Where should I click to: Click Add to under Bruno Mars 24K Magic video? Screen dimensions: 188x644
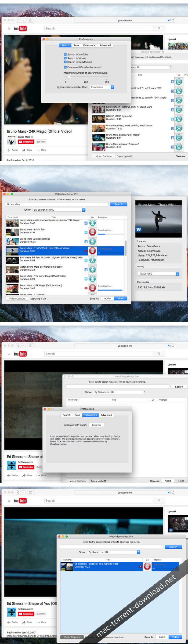pyautogui.click(x=13, y=150)
